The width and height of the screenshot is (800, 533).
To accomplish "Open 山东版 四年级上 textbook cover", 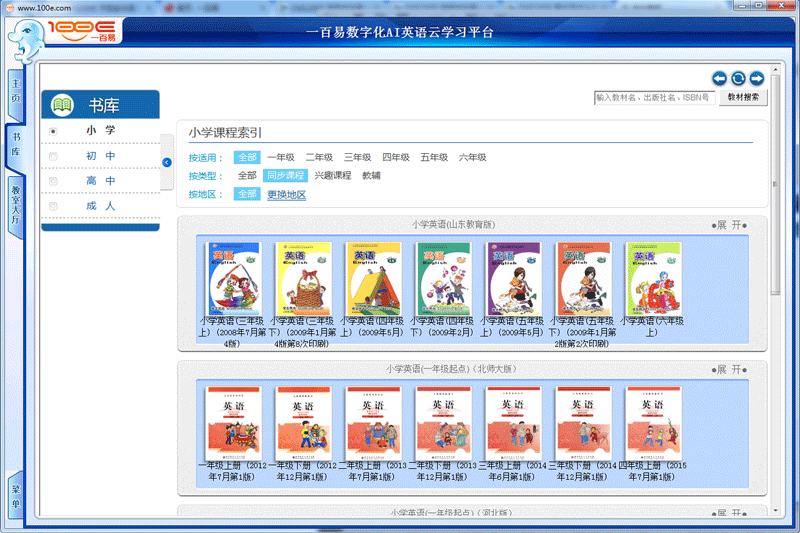I will coord(374,278).
